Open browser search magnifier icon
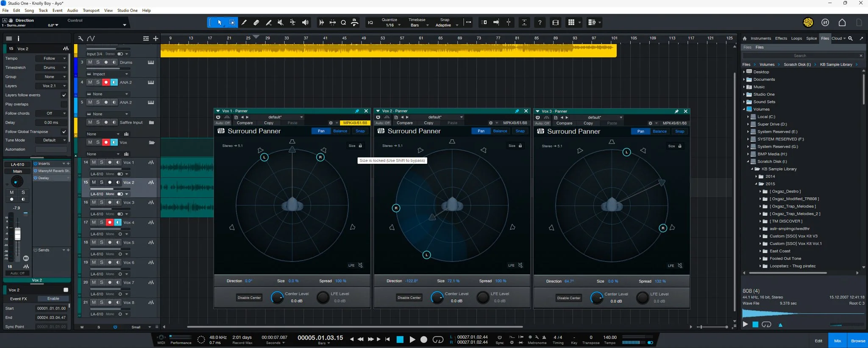Image resolution: width=868 pixels, height=348 pixels. [x=850, y=39]
